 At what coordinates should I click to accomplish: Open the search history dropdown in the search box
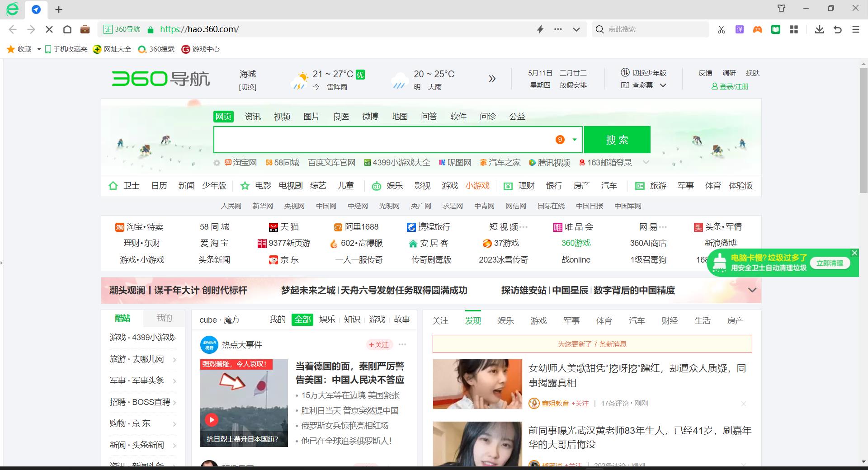coord(575,140)
